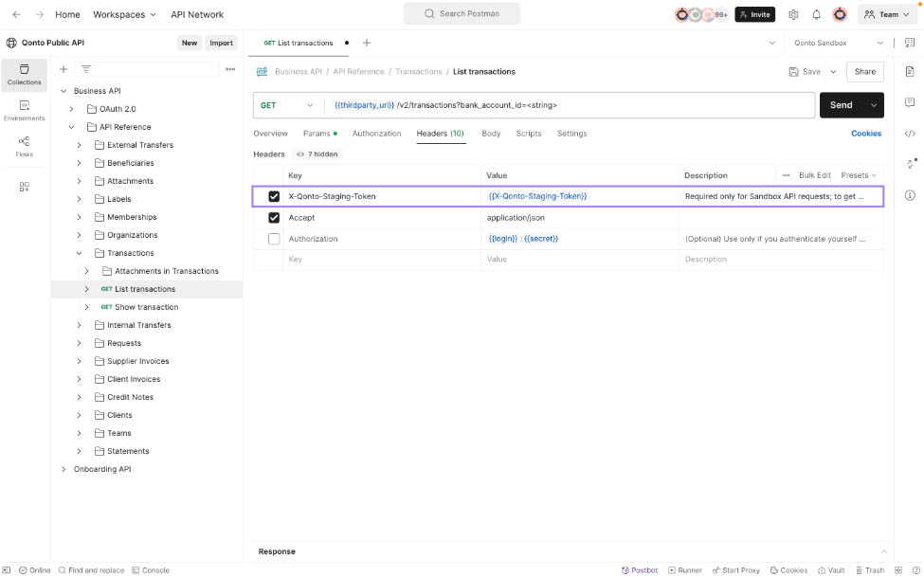Show the 7 hidden headers
This screenshot has height=577, width=924.
[x=317, y=154]
